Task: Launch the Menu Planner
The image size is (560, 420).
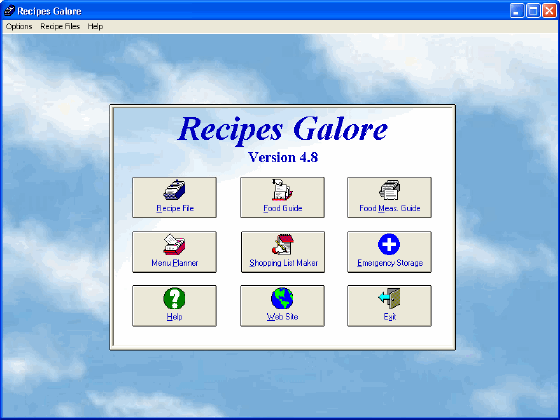Action: 174,252
